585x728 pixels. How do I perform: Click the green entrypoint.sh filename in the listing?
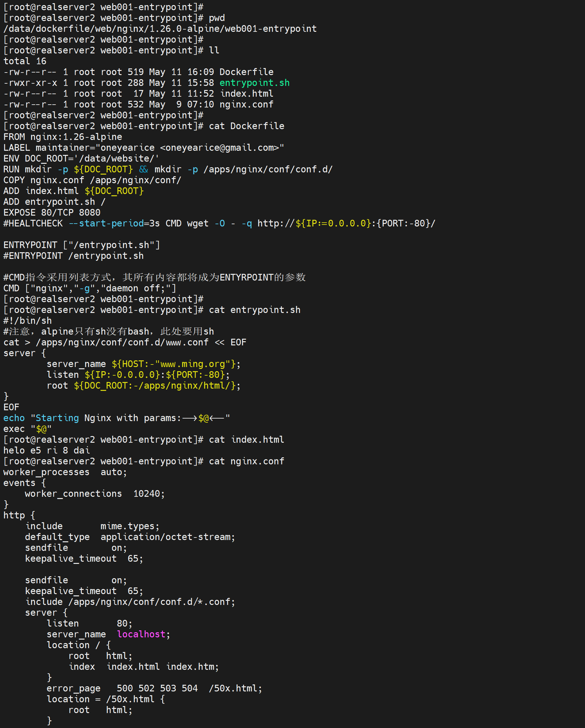pos(254,83)
